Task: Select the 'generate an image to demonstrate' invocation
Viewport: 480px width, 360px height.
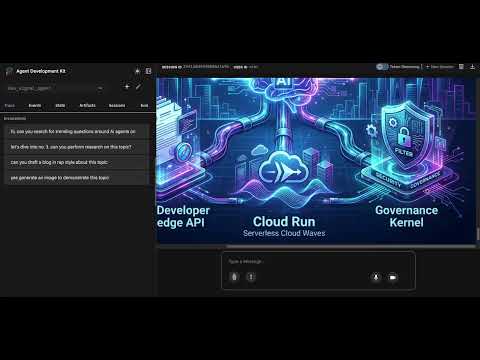Action: click(76, 178)
